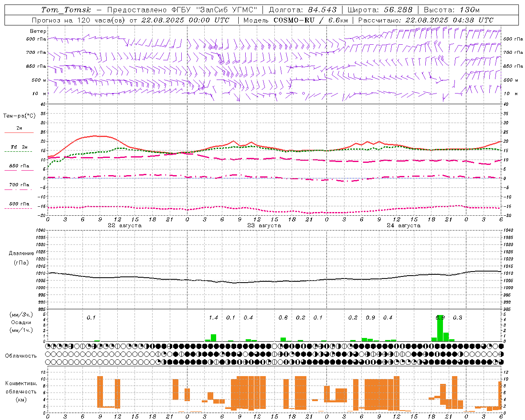Click the 22 августа date label

[125, 225]
